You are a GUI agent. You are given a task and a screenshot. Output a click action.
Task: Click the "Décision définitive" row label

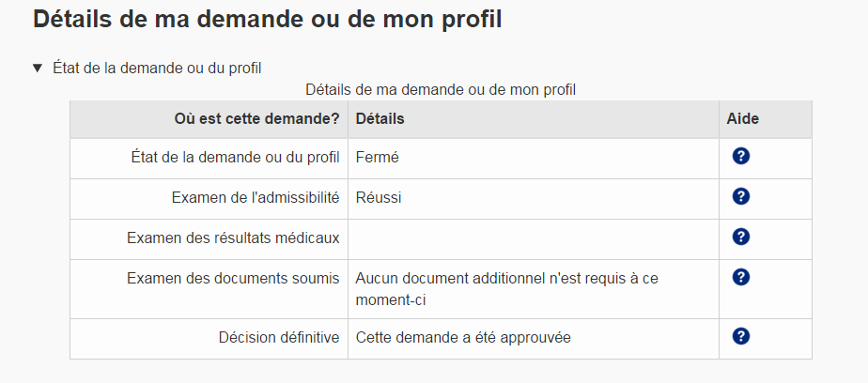coord(278,337)
